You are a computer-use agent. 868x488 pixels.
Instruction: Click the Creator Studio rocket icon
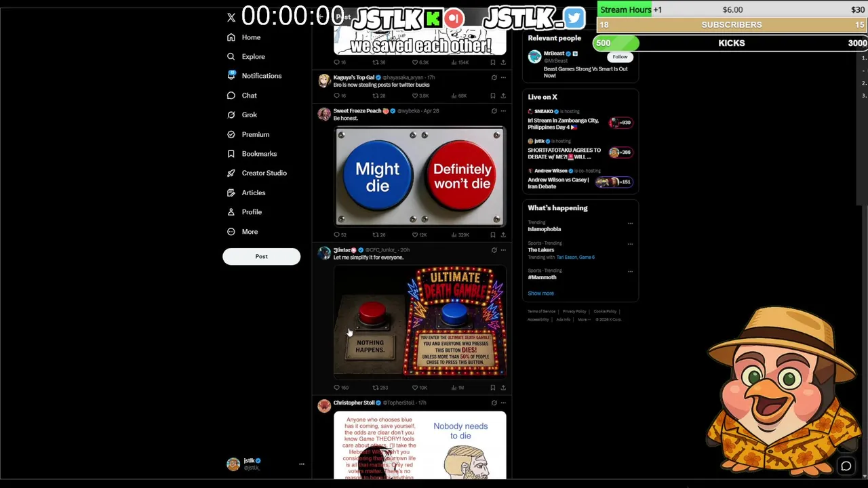[231, 173]
